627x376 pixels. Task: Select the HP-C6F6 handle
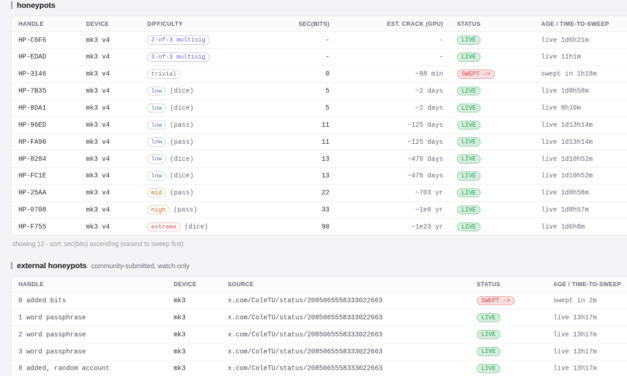point(32,40)
